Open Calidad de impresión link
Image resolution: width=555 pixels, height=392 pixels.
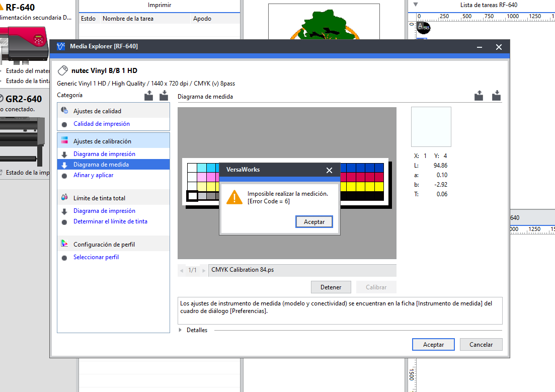(x=101, y=124)
